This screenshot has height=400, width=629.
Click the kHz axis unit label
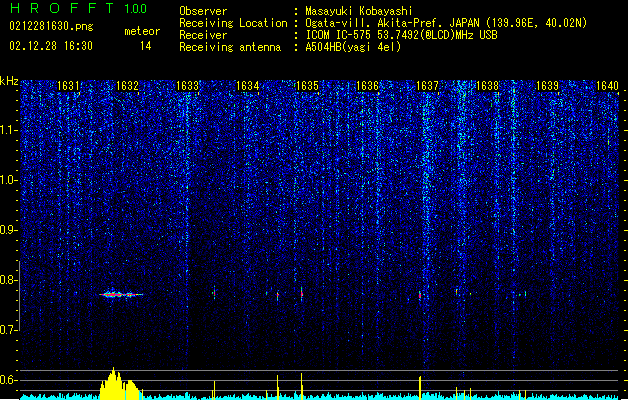tap(9, 81)
